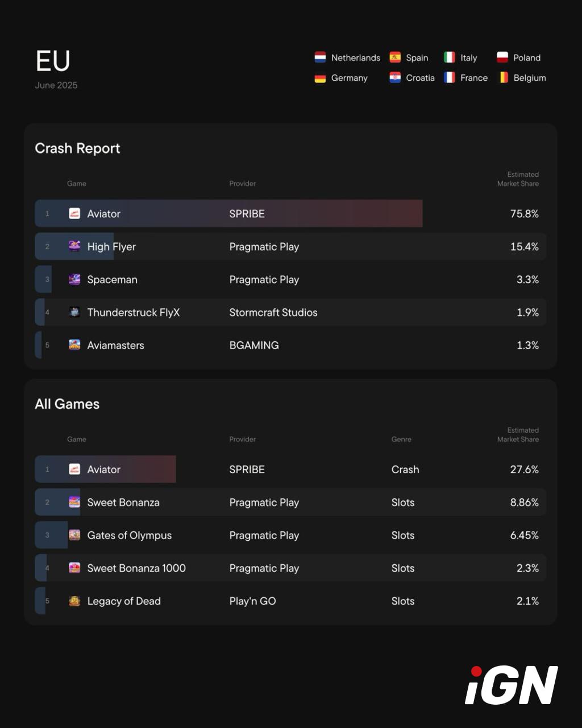582x728 pixels.
Task: Click the Legacy of Dead game icon
Action: [74, 601]
